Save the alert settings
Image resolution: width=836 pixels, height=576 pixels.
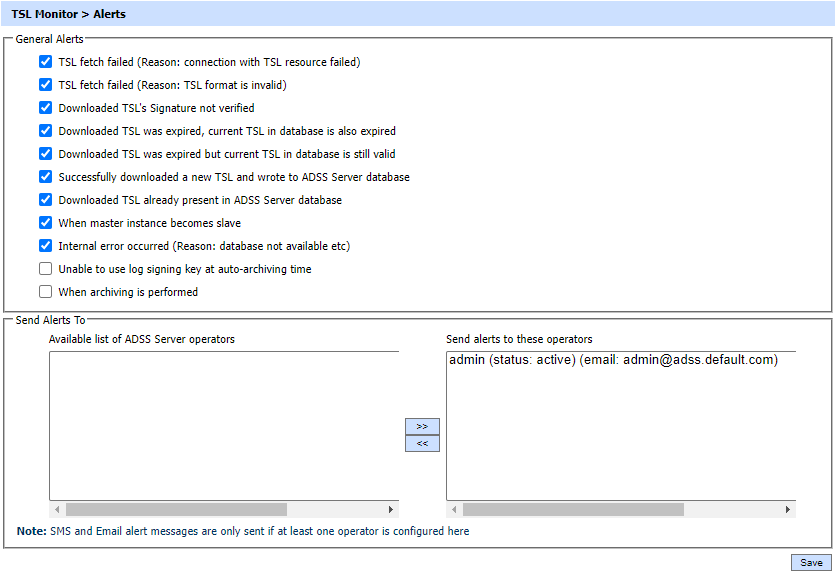(x=811, y=563)
